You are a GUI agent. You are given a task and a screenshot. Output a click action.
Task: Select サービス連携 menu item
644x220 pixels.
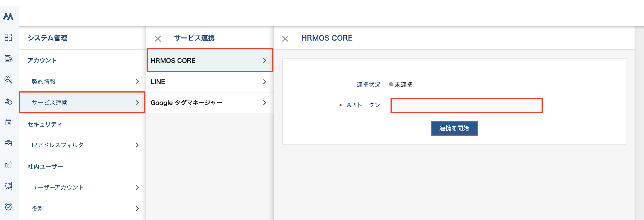point(82,102)
